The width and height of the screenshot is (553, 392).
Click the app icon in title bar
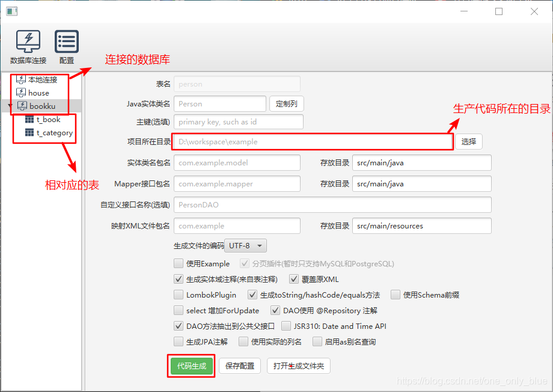11,11
